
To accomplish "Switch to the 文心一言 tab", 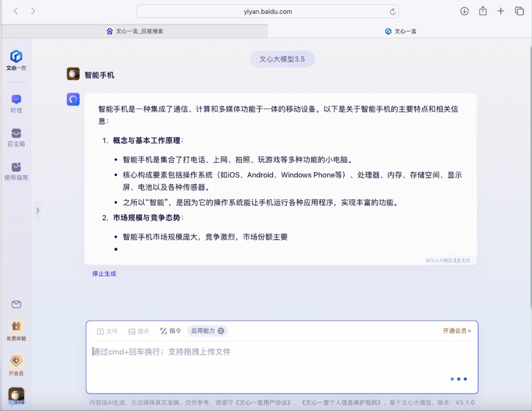I will click(x=400, y=31).
